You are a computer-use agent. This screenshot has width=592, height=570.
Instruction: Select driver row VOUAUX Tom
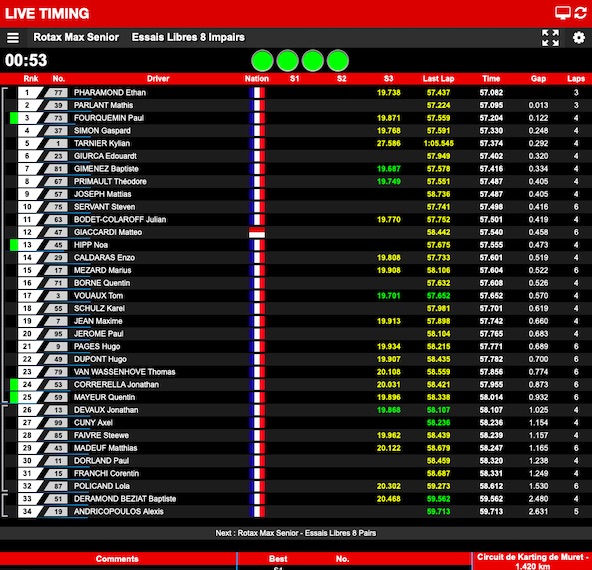(296, 296)
